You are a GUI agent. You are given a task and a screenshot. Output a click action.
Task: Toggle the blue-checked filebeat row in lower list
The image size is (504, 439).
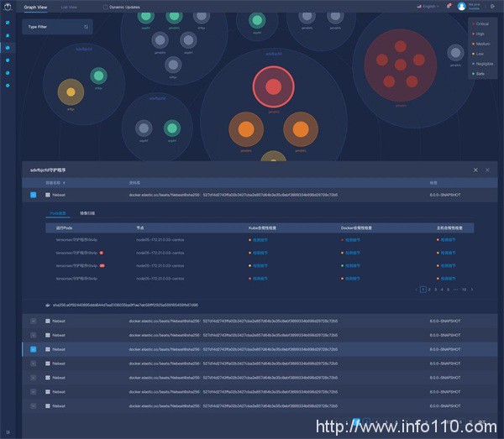tap(34, 348)
